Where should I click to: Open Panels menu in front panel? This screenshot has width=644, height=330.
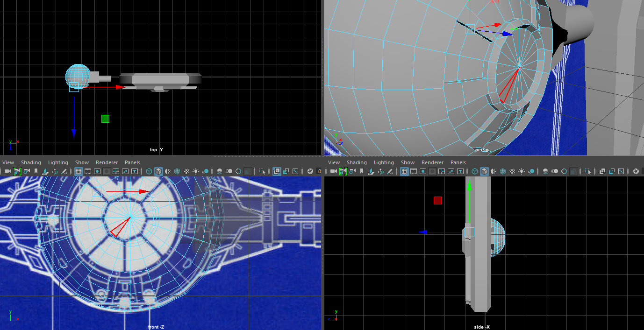(132, 162)
